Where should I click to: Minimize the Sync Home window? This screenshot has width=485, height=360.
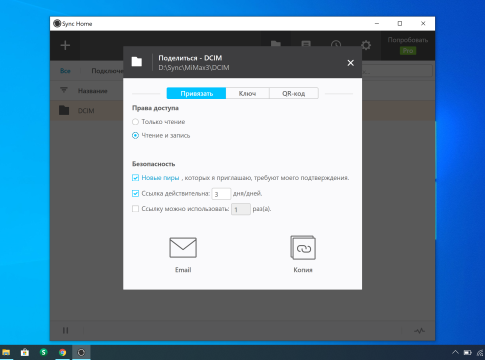[x=377, y=23]
